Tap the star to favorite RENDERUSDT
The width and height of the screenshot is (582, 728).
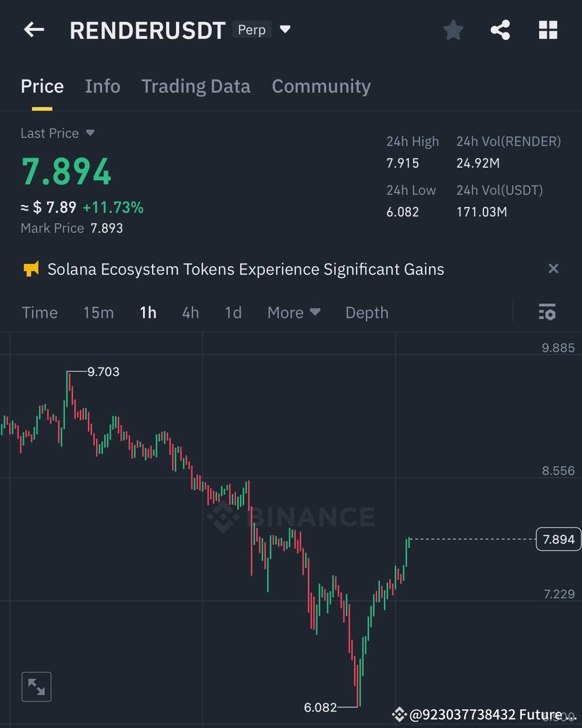(x=453, y=30)
